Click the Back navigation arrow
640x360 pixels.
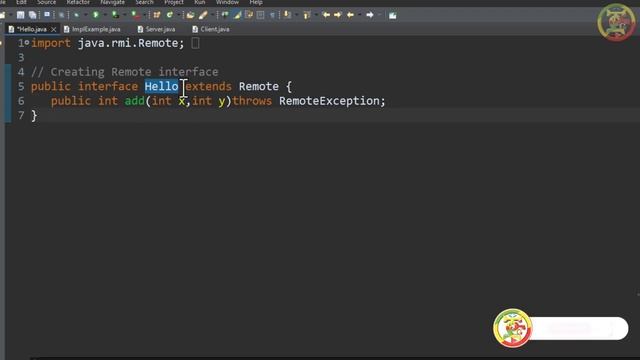[x=350, y=15]
